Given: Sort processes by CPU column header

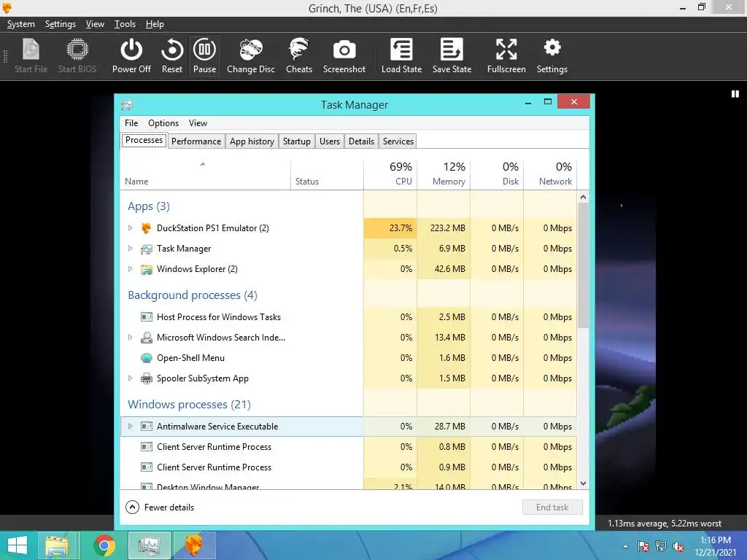Looking at the screenshot, I should [391, 174].
